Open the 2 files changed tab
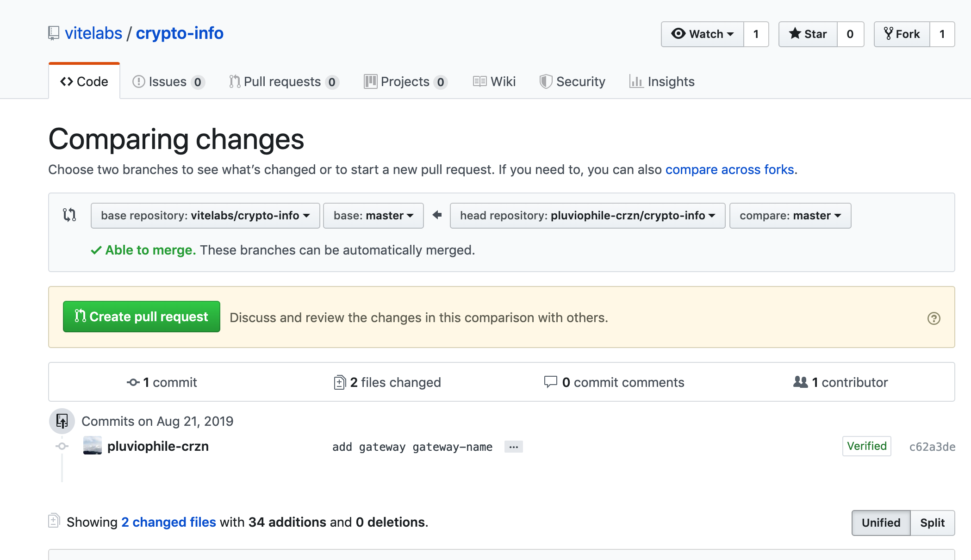Image resolution: width=971 pixels, height=560 pixels. click(x=387, y=382)
